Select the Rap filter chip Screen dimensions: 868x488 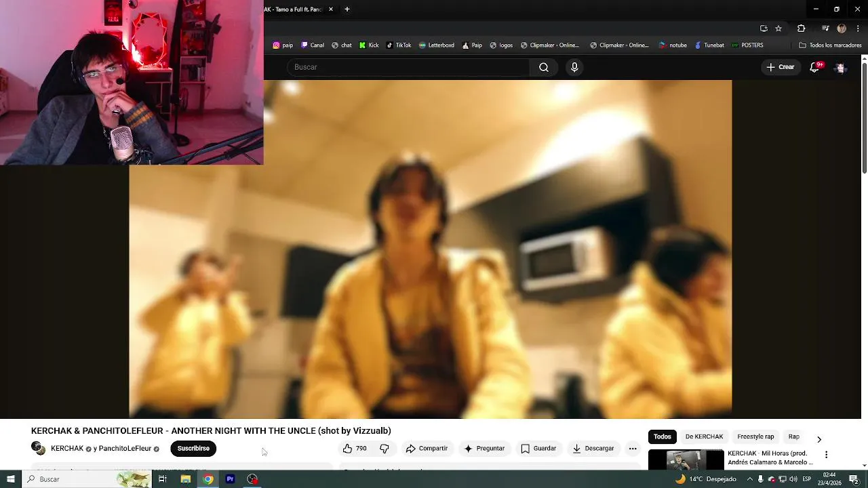[x=794, y=436]
